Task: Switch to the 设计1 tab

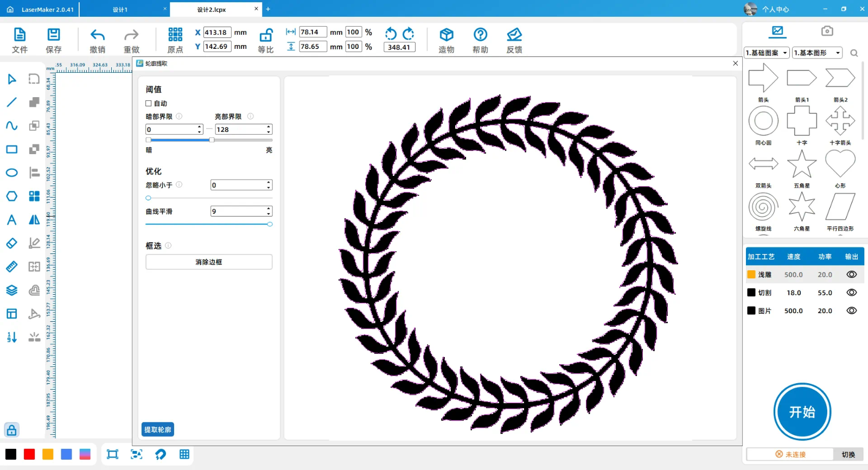Action: 120,10
